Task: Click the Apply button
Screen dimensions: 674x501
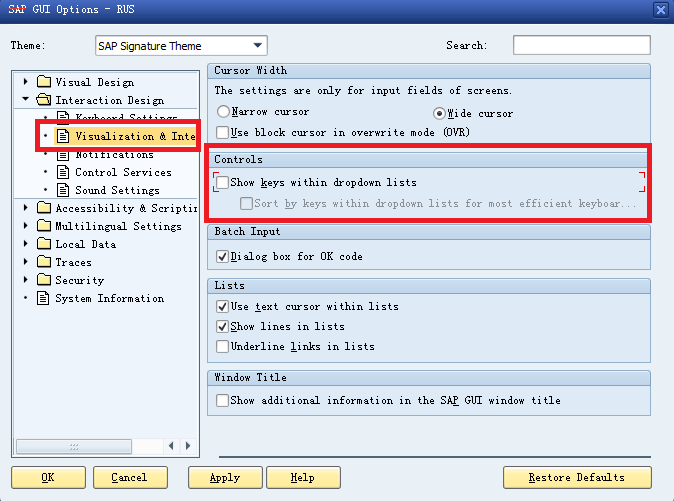Action: [x=225, y=477]
